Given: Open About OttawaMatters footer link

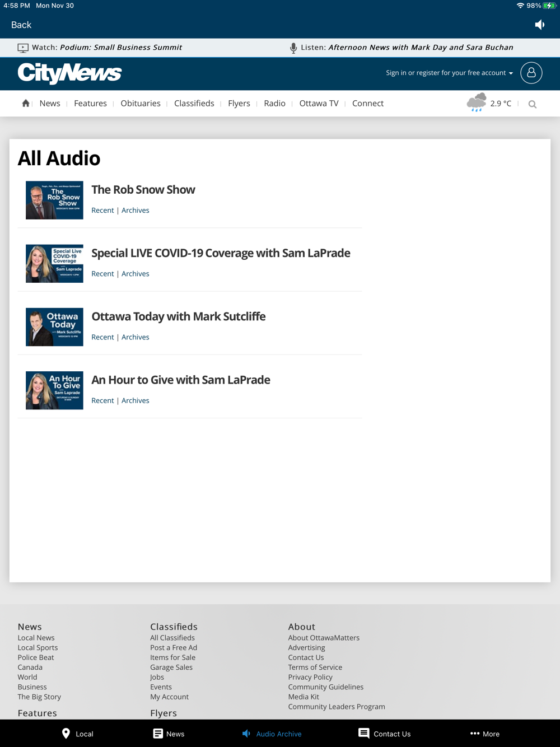Looking at the screenshot, I should click(x=324, y=638).
